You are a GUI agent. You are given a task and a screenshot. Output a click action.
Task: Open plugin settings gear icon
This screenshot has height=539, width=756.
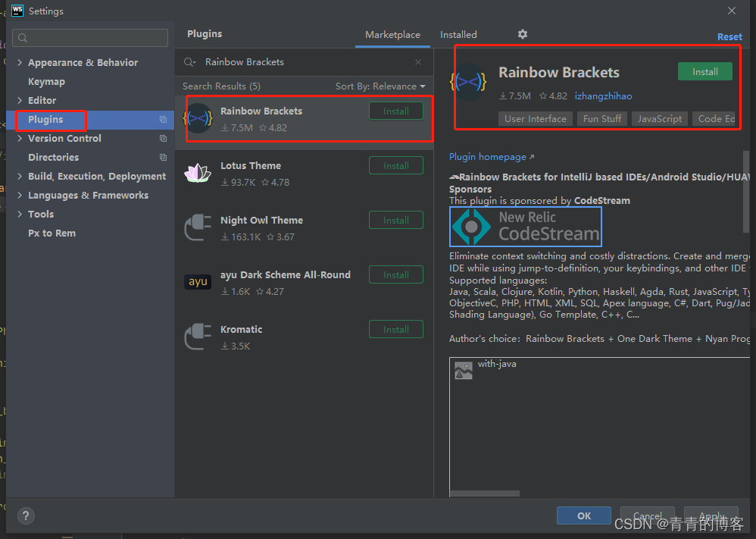(x=522, y=34)
